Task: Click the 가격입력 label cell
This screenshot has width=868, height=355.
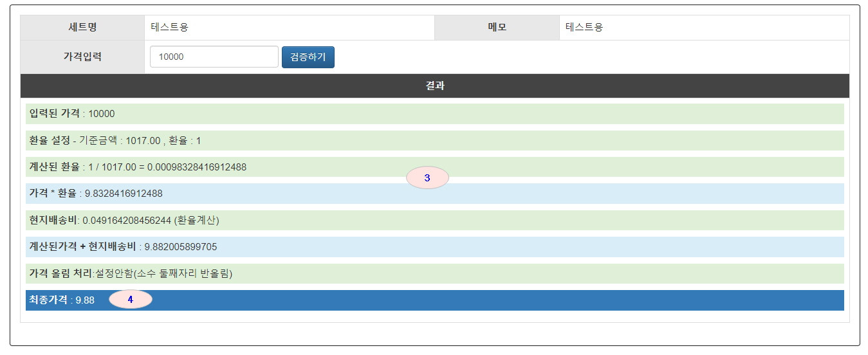Action: pos(82,57)
